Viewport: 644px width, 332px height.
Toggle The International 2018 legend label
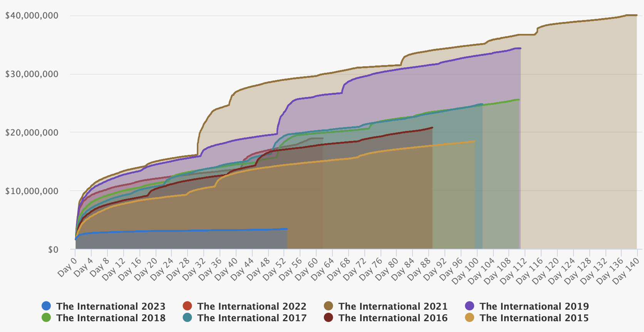pos(111,318)
